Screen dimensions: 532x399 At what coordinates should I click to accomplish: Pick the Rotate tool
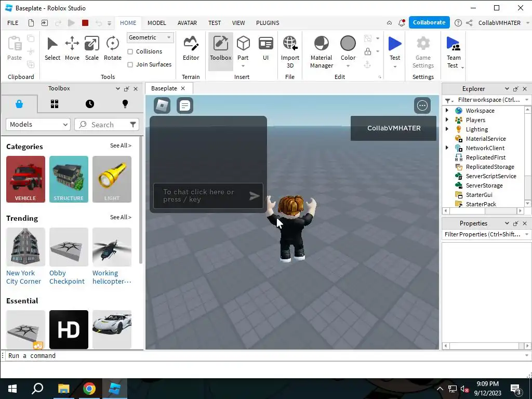(x=112, y=48)
